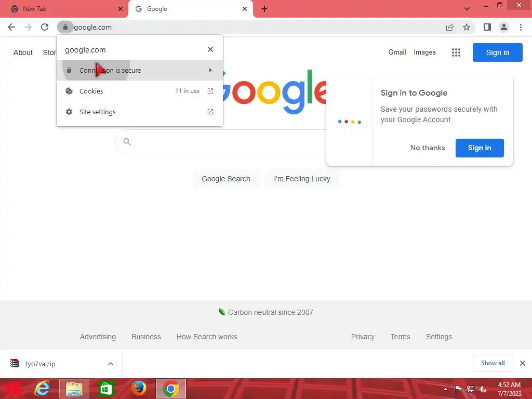
Task: Click the lock icon in address bar
Action: 65,27
